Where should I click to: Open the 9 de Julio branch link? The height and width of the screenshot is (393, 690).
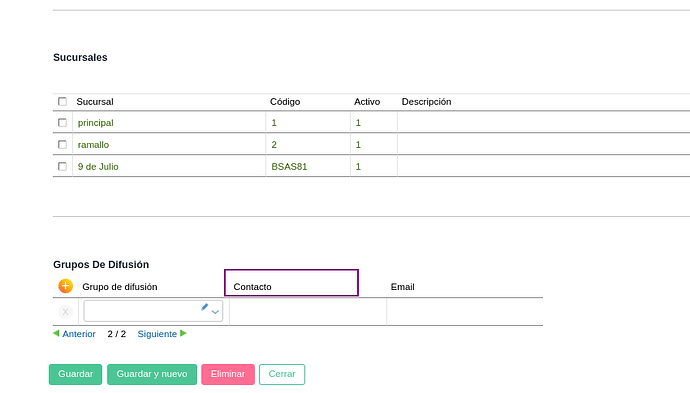(x=98, y=167)
